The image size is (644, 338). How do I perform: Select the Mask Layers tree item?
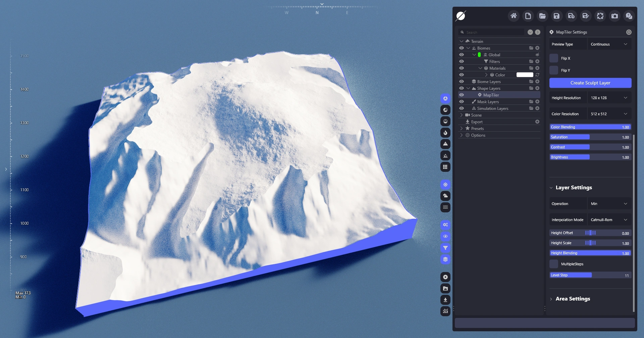[x=488, y=102]
